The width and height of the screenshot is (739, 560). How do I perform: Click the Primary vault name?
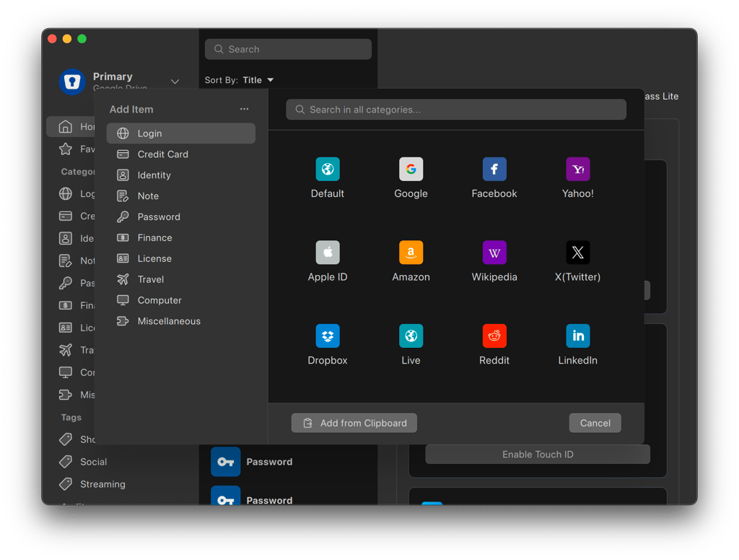(113, 76)
